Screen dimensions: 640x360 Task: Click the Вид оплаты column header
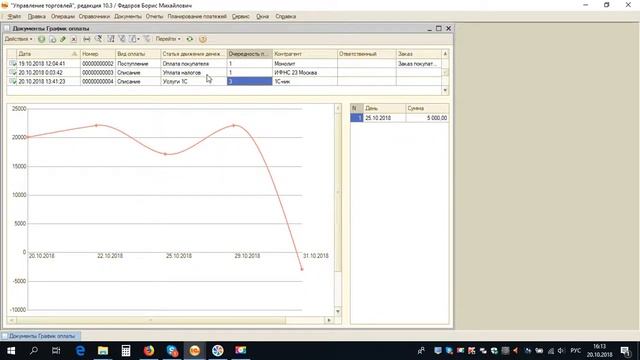tap(138, 54)
